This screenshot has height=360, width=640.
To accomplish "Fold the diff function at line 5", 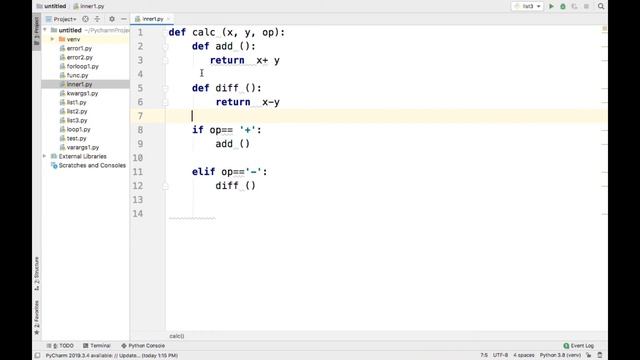I will click(165, 88).
